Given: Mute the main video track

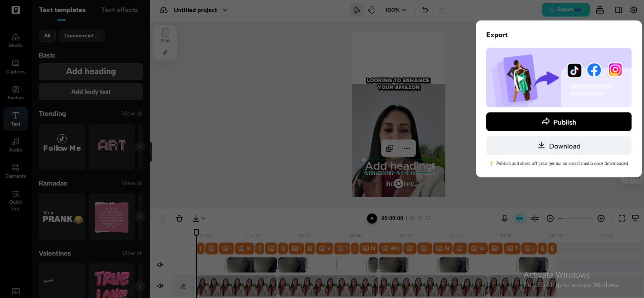Looking at the screenshot, I should tap(160, 286).
